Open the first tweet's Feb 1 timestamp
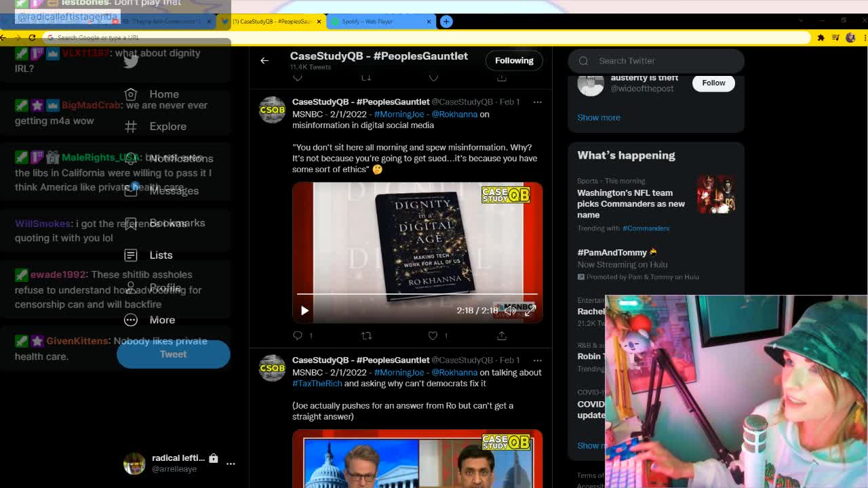The width and height of the screenshot is (868, 488). coord(509,102)
